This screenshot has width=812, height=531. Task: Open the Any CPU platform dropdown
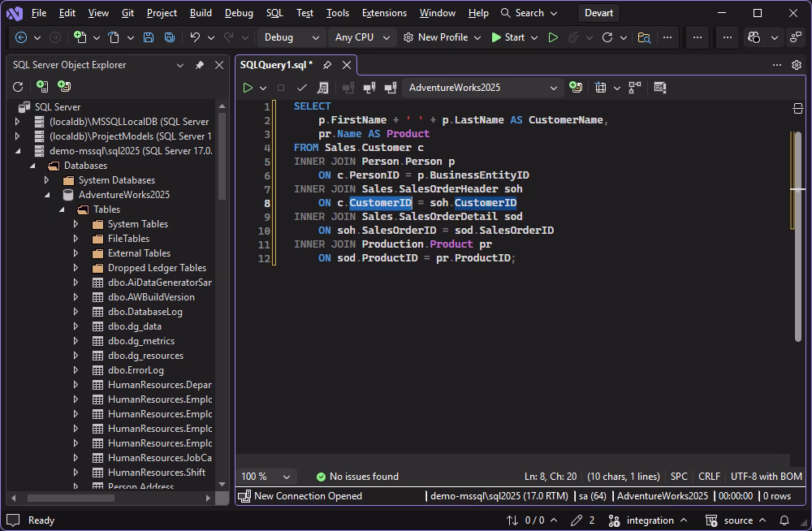(x=362, y=37)
